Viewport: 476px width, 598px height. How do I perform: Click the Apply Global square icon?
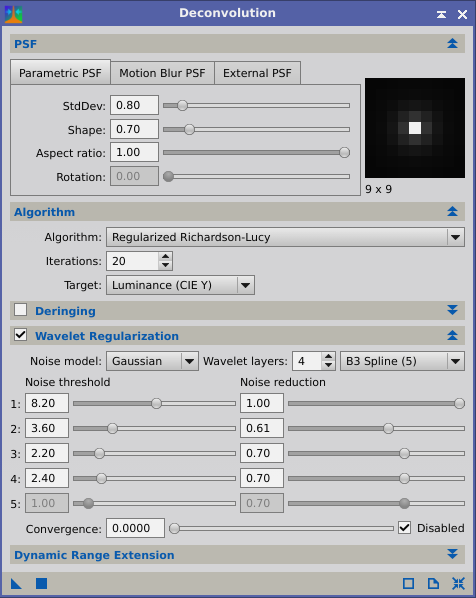[41, 584]
